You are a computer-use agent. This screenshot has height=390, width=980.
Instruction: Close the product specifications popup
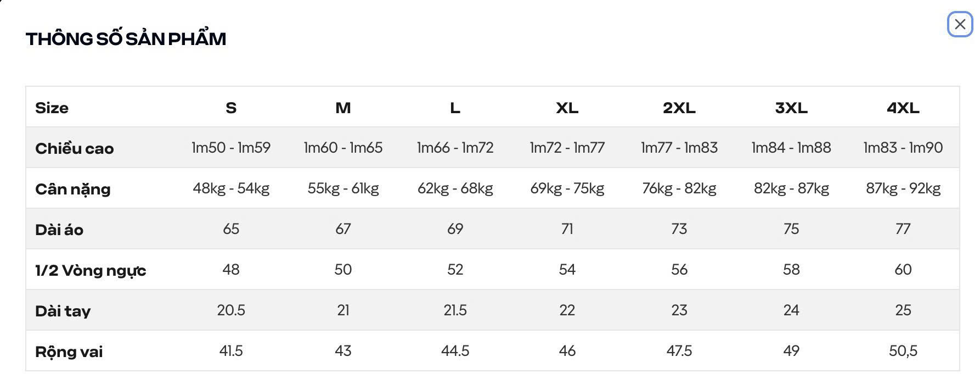[960, 24]
